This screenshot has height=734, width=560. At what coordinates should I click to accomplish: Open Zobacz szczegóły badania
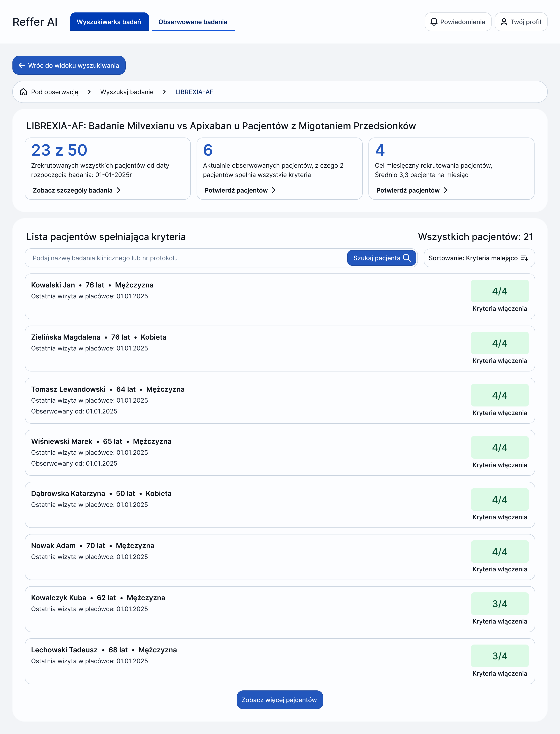pos(73,190)
